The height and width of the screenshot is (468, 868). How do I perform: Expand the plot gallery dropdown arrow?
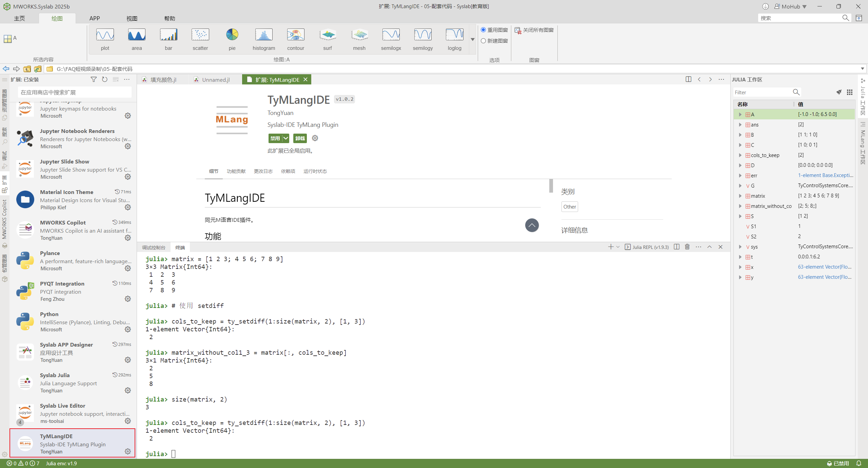pyautogui.click(x=473, y=39)
